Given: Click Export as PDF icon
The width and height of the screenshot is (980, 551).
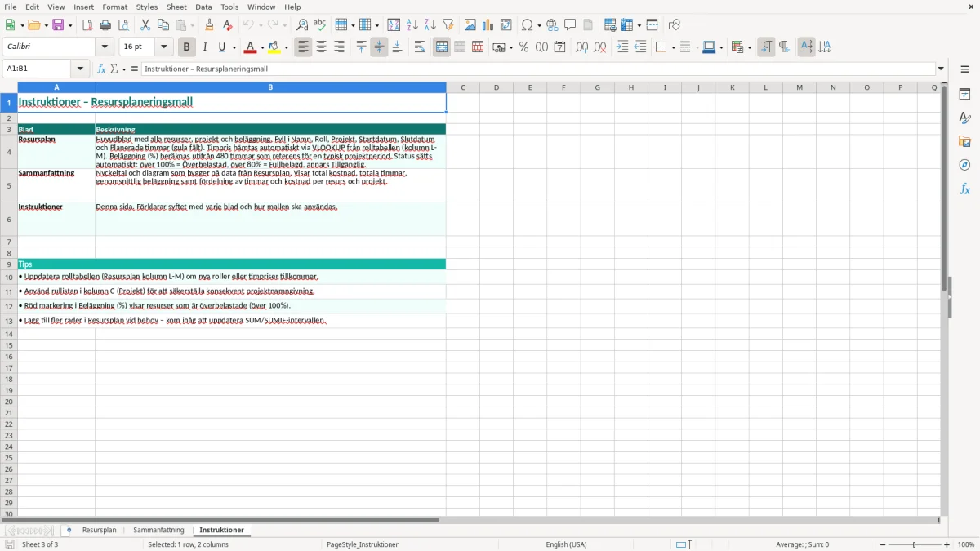Looking at the screenshot, I should coord(87,25).
